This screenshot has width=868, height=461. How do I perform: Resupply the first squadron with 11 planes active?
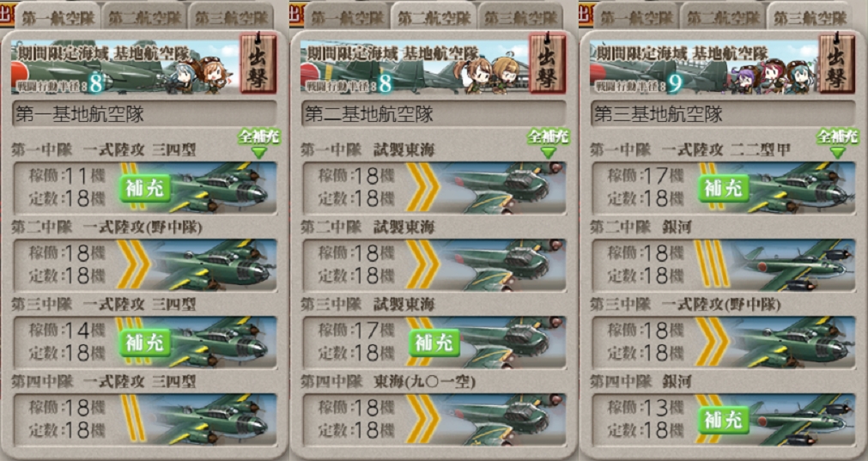coord(144,189)
